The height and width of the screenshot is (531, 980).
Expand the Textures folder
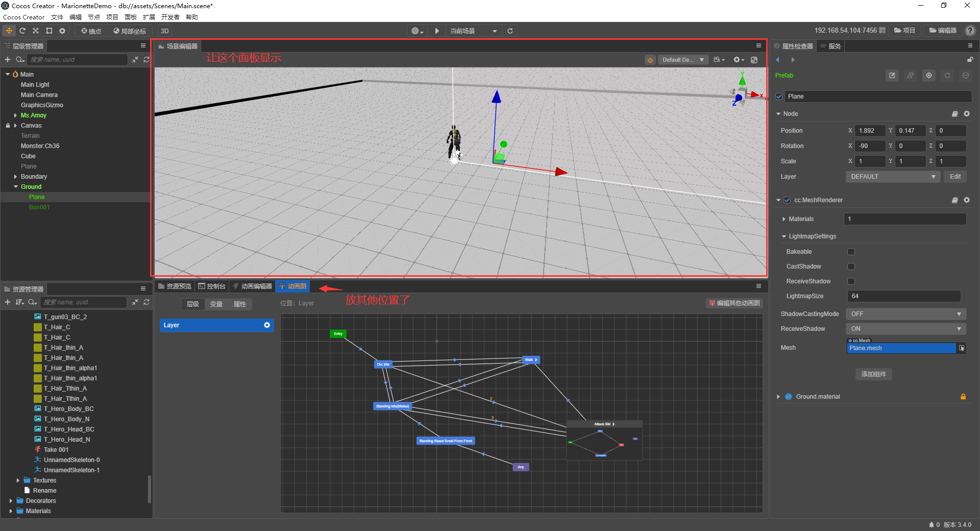18,480
